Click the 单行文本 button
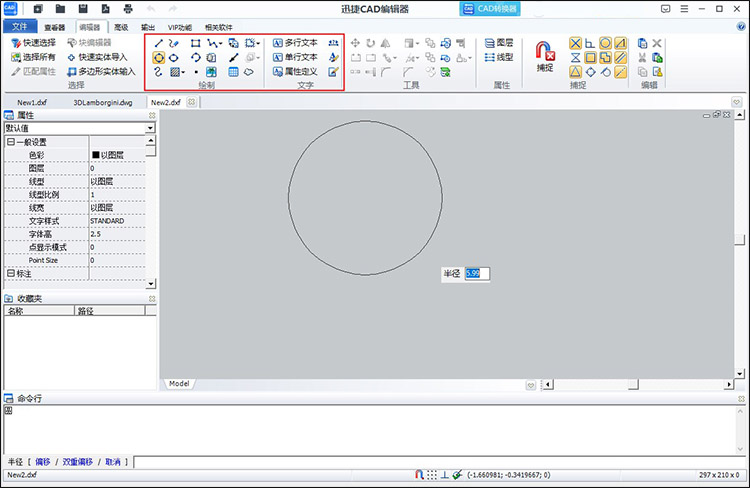The width and height of the screenshot is (750, 488). pos(296,57)
